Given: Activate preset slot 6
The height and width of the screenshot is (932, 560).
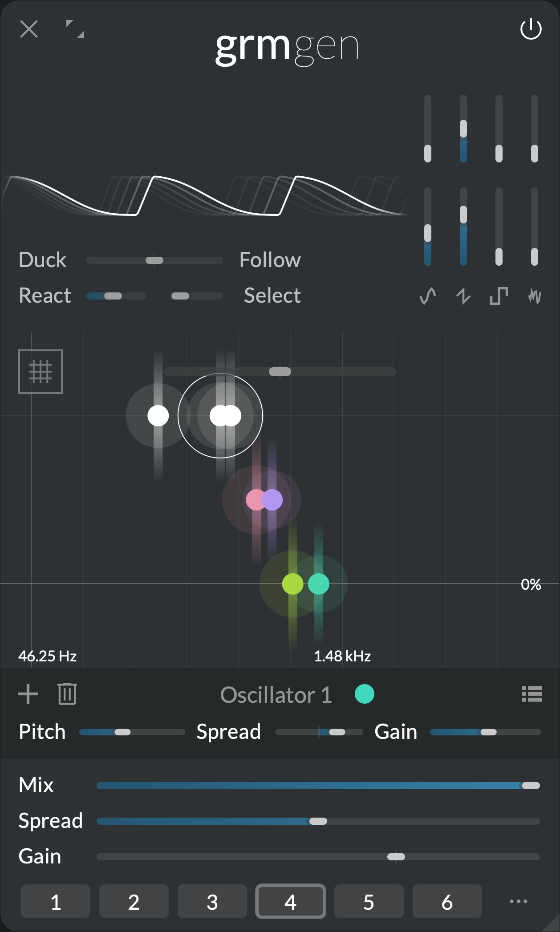Looking at the screenshot, I should point(447,902).
